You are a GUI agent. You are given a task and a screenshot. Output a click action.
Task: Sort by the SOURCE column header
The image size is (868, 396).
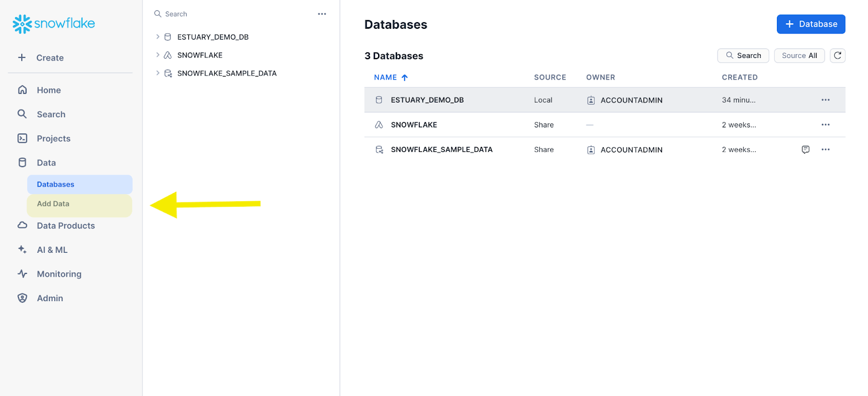tap(550, 78)
